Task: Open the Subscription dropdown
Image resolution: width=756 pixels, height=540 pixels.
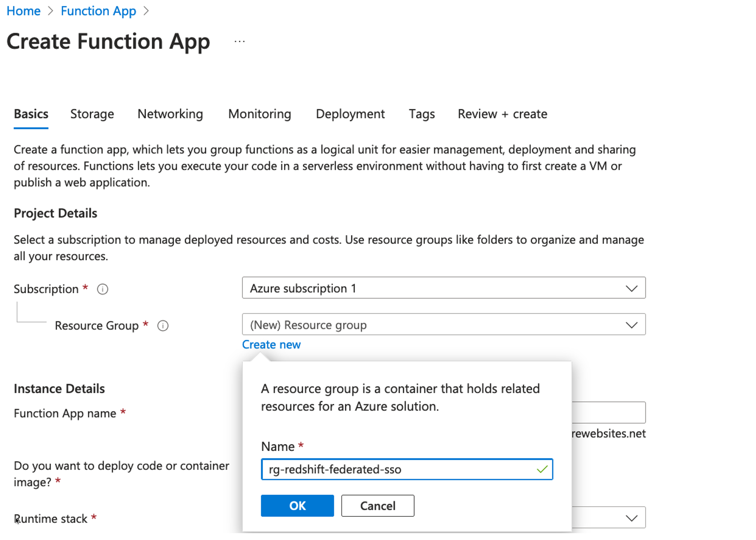Action: (x=443, y=288)
